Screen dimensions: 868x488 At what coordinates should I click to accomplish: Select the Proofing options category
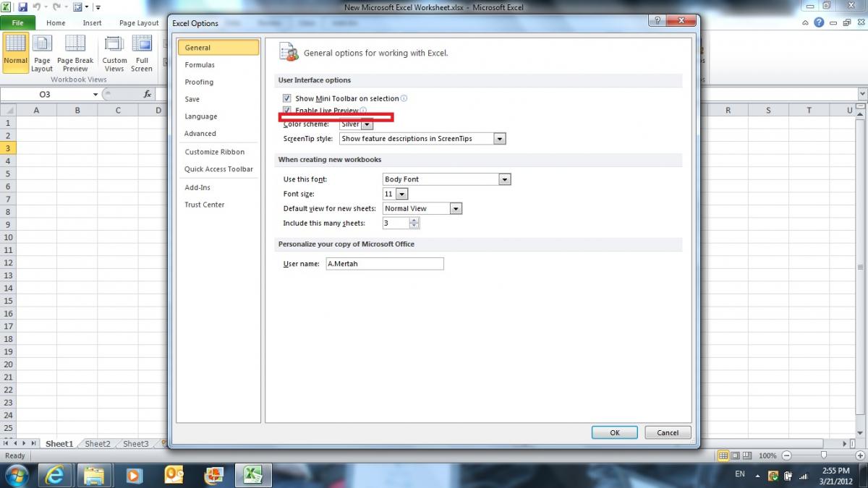tap(218, 82)
